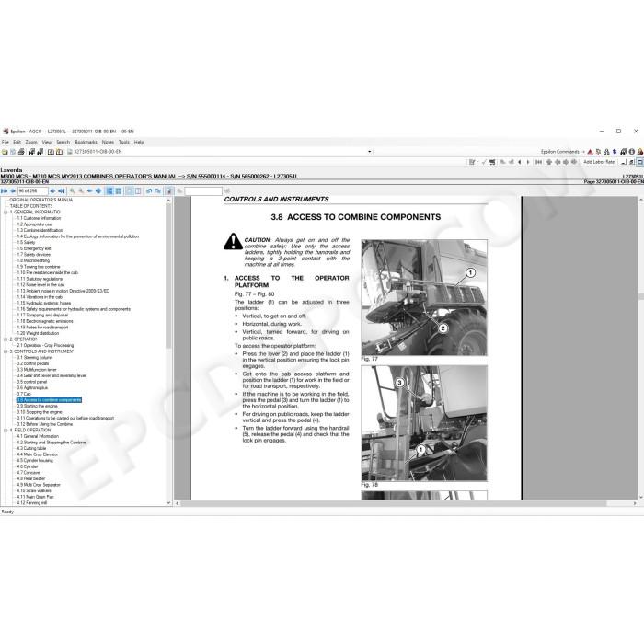
Task: Click the Add Labor Rate button
Action: tap(599, 162)
